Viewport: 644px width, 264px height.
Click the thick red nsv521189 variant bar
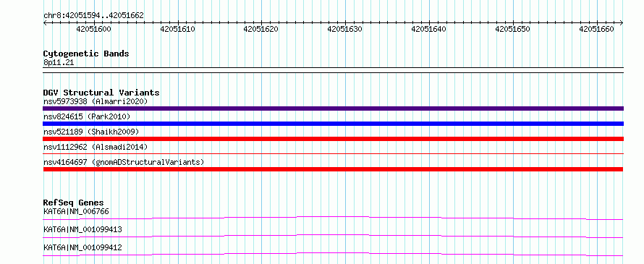pos(333,139)
